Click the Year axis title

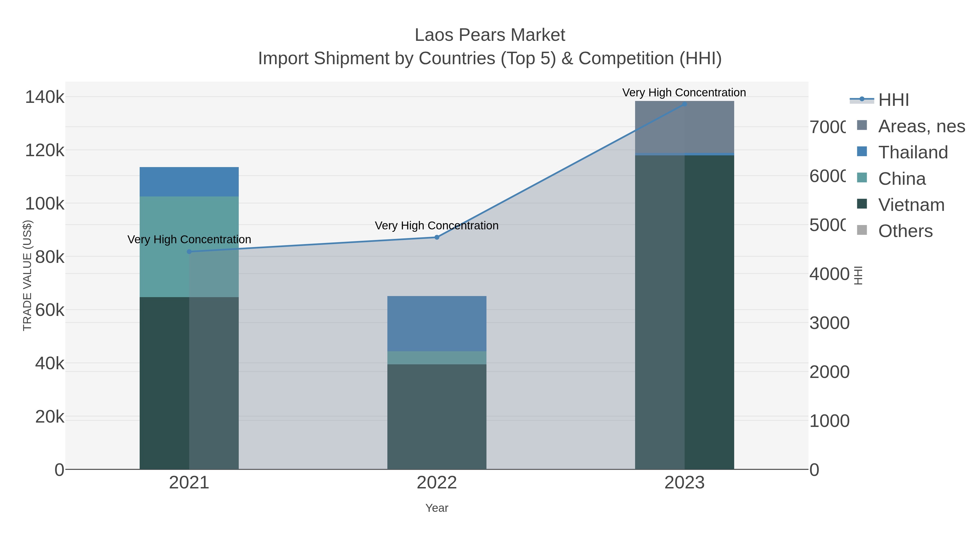coord(437,508)
